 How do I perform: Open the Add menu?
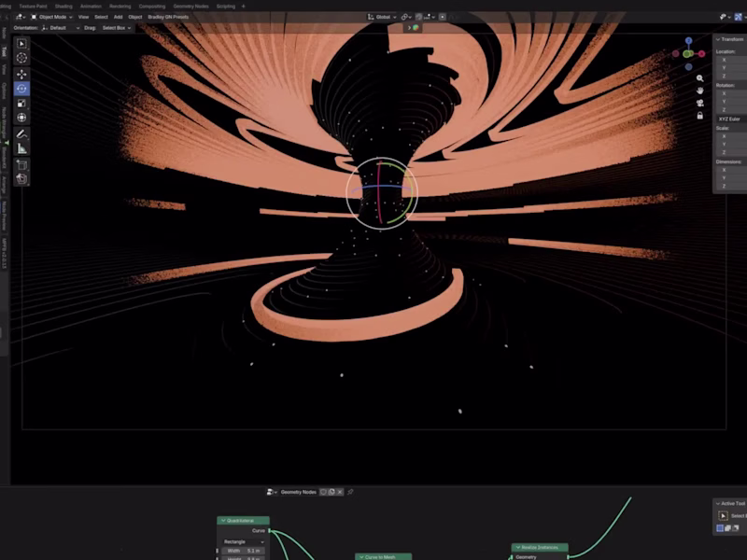coord(119,17)
